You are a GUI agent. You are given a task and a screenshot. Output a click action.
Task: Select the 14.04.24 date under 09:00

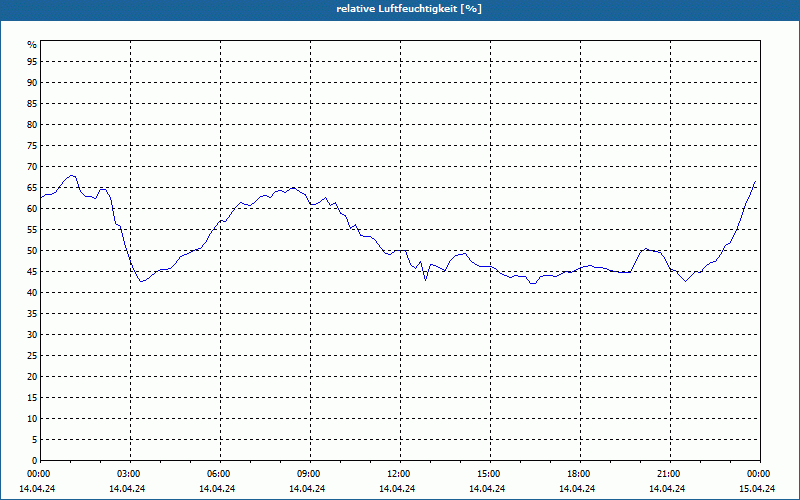point(307,488)
